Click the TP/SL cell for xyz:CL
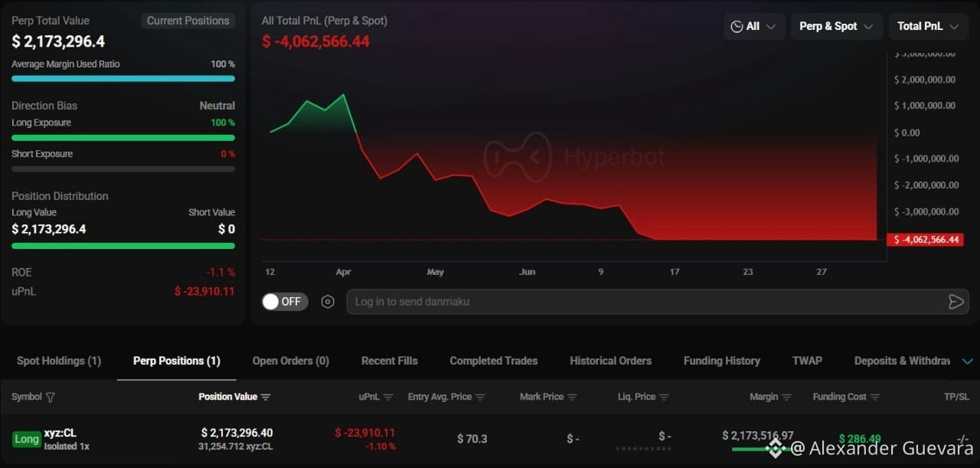 click(x=962, y=439)
